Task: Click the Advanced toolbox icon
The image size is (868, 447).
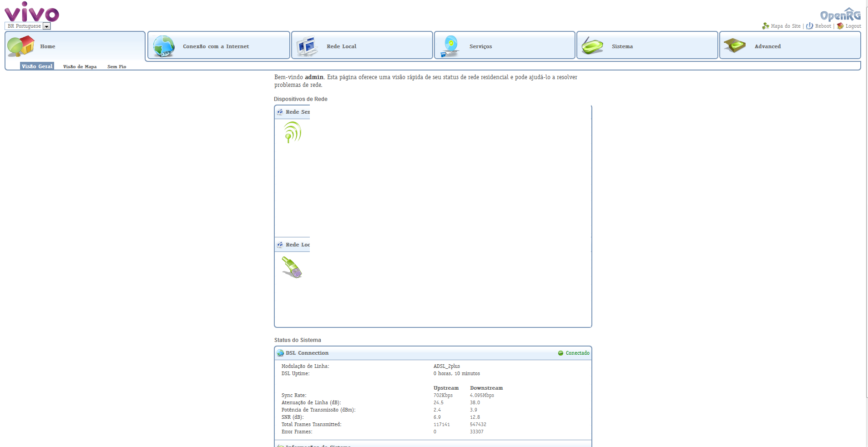Action: point(735,45)
